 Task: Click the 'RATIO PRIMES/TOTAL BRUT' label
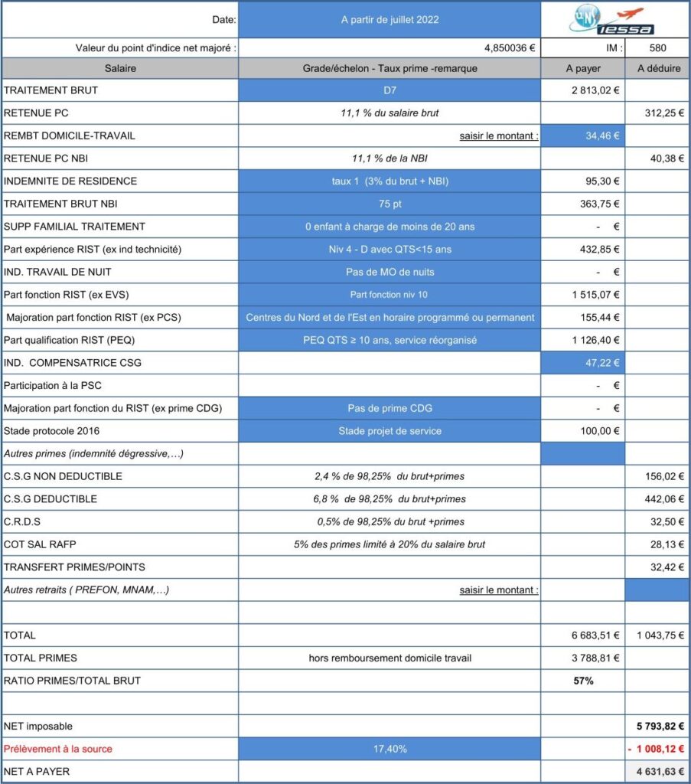point(72,681)
